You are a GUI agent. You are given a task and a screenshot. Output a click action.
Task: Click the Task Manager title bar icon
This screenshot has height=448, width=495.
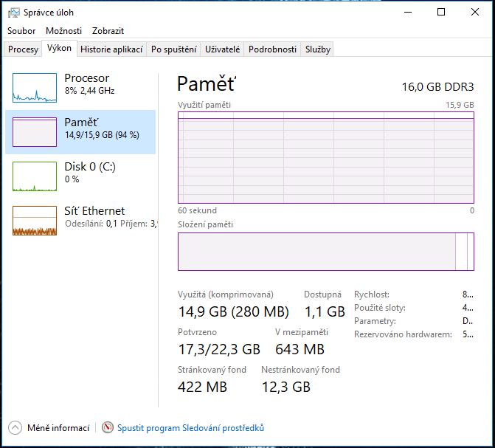pyautogui.click(x=14, y=12)
